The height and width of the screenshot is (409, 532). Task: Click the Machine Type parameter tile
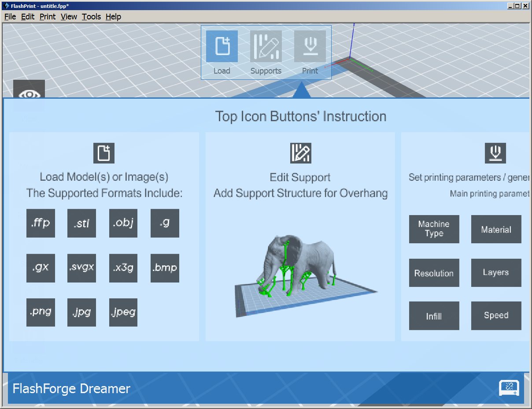point(434,229)
